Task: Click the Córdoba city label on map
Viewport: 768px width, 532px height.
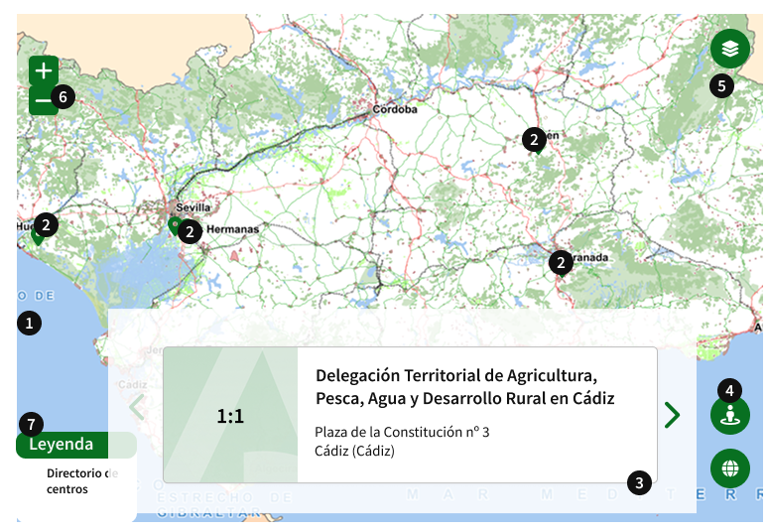Action: [x=395, y=109]
